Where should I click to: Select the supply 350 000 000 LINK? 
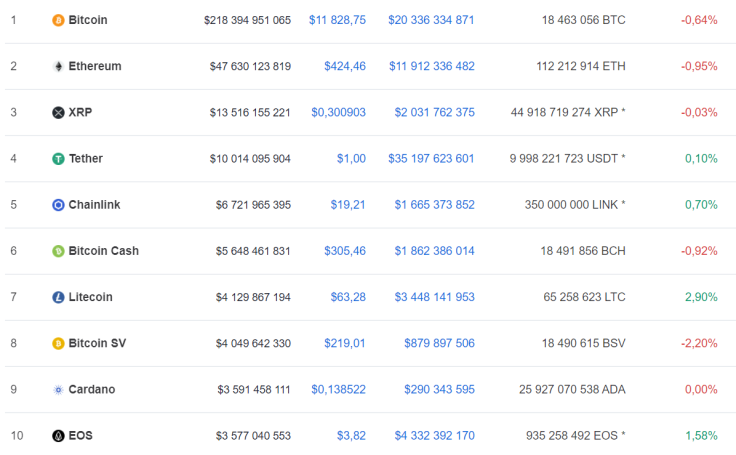(571, 205)
